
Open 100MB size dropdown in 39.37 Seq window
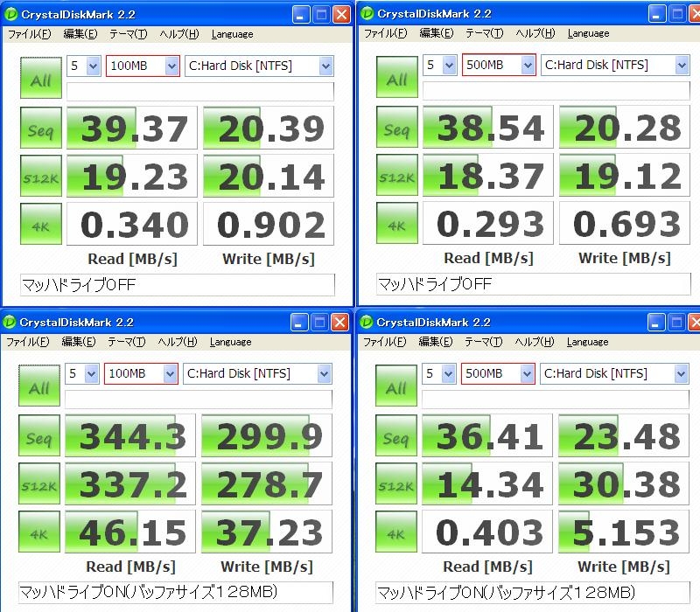point(143,66)
